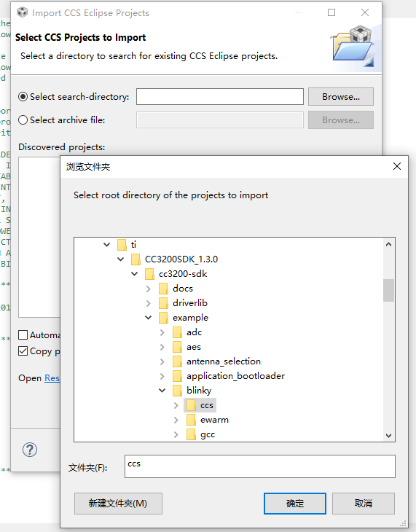
Task: Choose the Select search-directory radio button
Action: pyautogui.click(x=23, y=97)
